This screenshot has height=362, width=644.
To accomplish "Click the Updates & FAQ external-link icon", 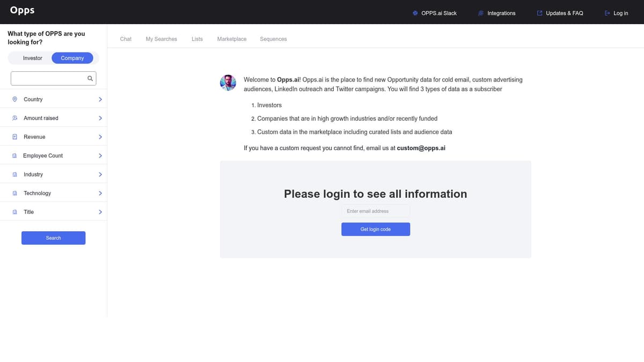I will [x=540, y=13].
